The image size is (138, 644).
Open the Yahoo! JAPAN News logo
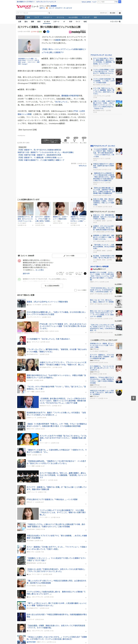[x=27, y=7]
